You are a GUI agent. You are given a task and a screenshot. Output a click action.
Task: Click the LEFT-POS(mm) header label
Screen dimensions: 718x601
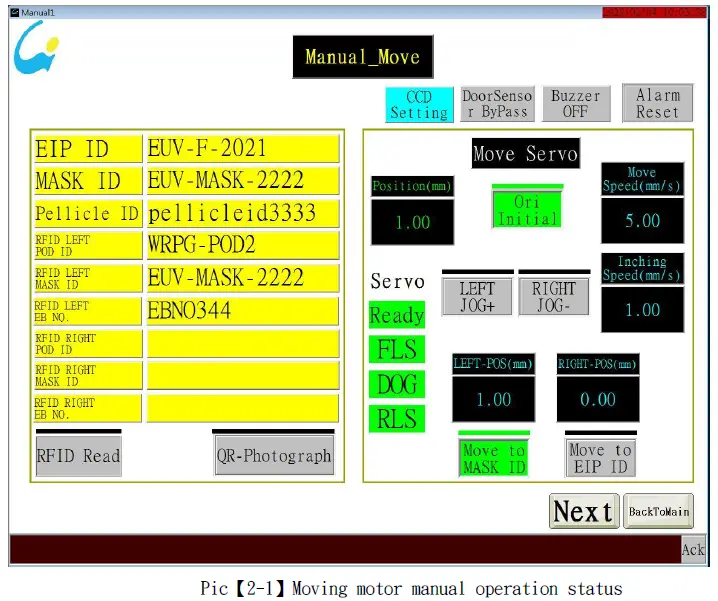point(493,364)
